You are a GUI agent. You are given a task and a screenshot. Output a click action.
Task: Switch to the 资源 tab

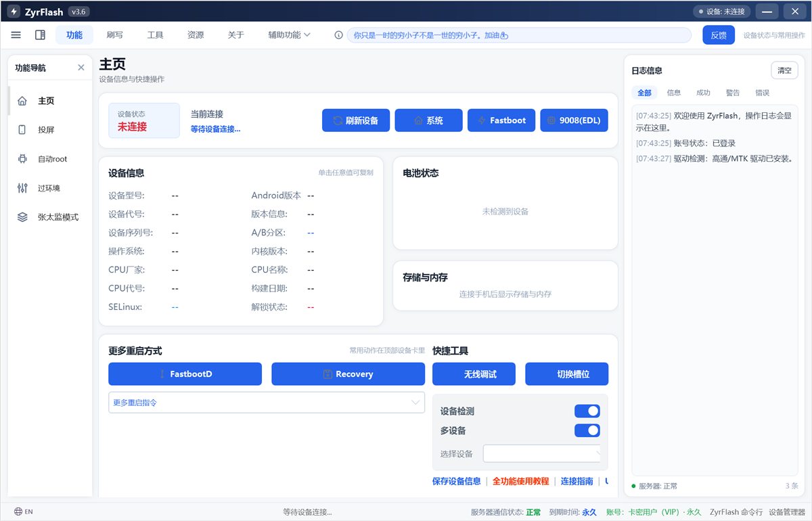(196, 35)
